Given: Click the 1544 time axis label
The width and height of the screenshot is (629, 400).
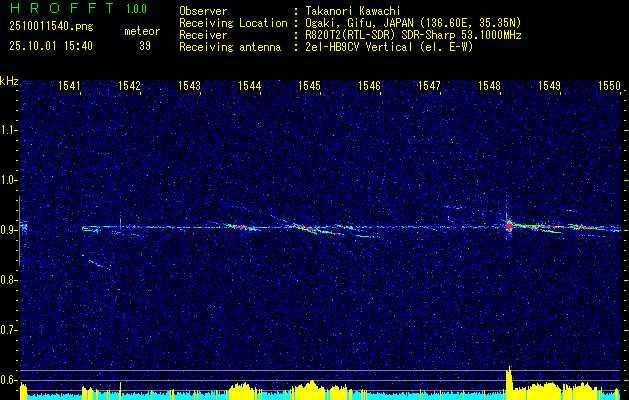Looking at the screenshot, I should pos(250,85).
